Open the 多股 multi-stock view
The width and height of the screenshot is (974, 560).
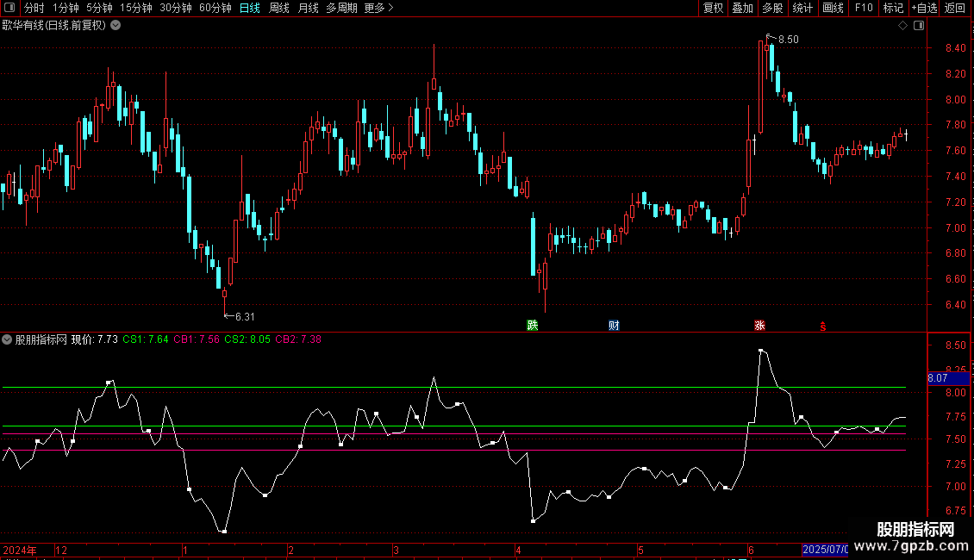tap(773, 8)
